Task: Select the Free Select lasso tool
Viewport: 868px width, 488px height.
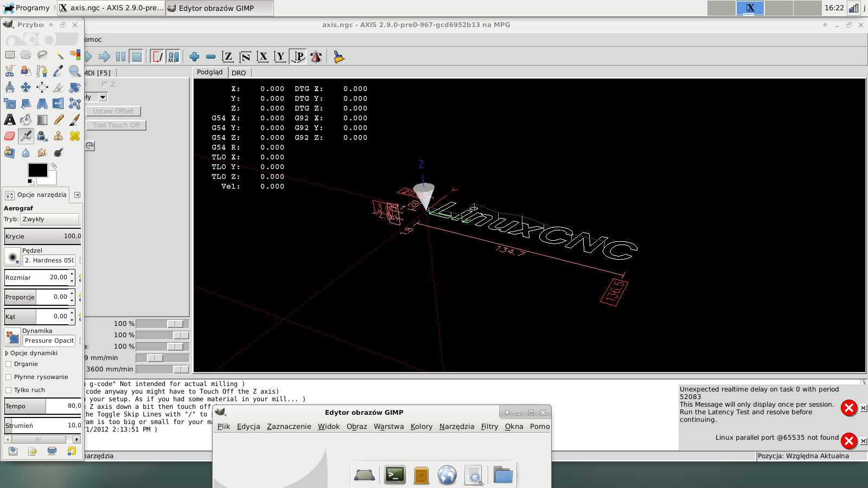Action: tap(42, 55)
